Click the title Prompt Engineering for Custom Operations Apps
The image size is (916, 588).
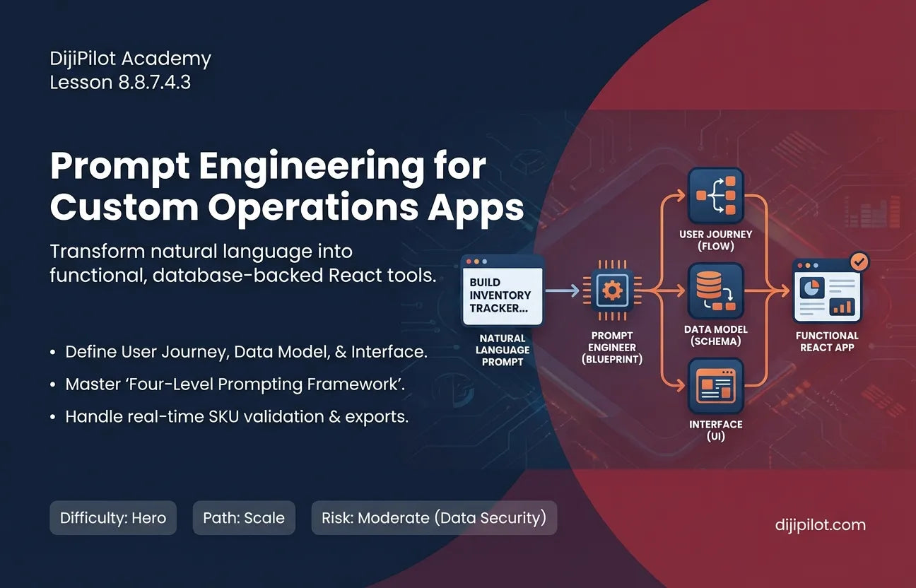(287, 187)
